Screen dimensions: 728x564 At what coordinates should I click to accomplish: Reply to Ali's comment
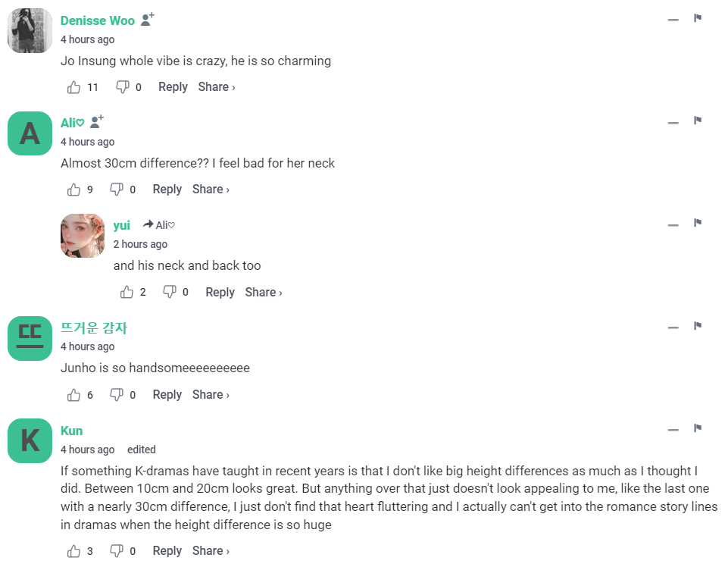(x=167, y=190)
